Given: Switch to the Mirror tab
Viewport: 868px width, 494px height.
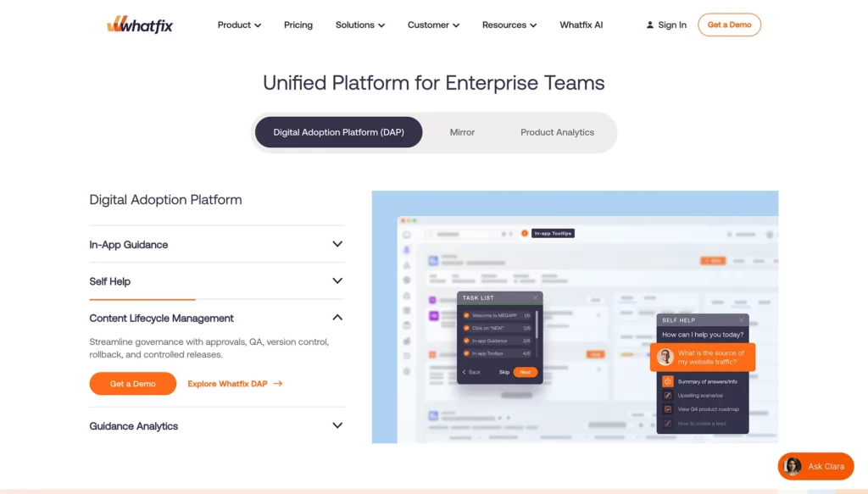Looking at the screenshot, I should 462,132.
